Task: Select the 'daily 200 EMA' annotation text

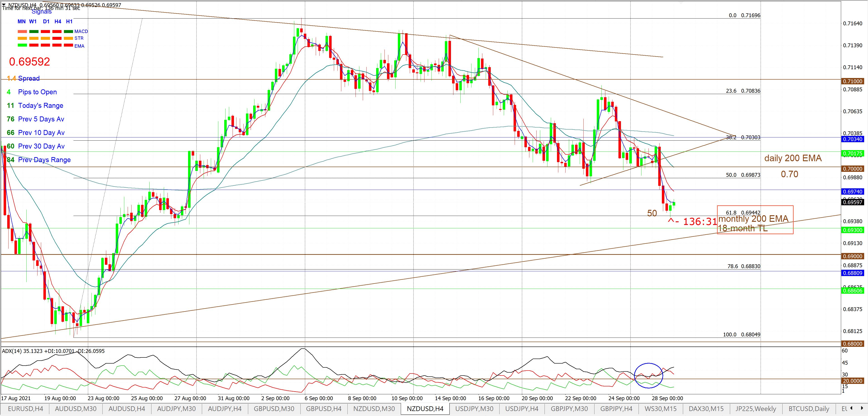Action: click(x=793, y=158)
